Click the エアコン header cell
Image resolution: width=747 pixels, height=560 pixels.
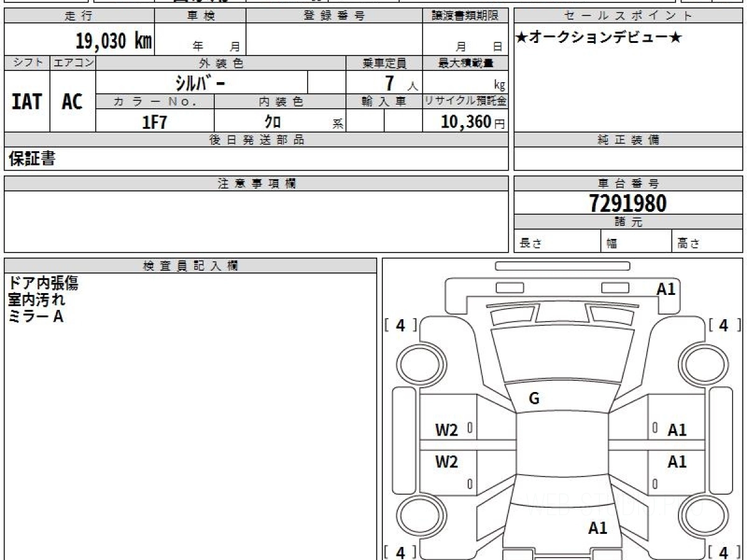[x=73, y=63]
